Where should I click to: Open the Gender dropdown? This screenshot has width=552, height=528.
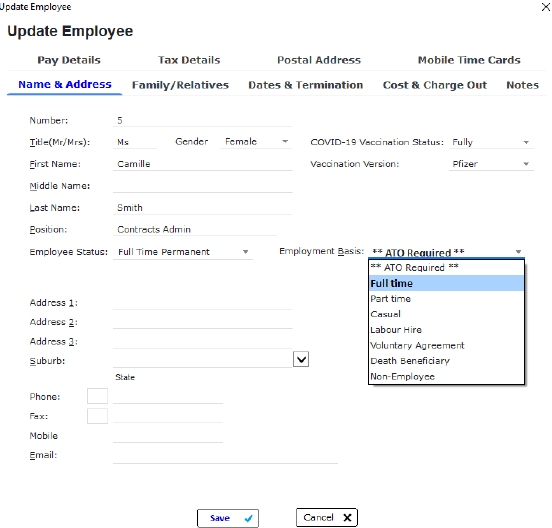pyautogui.click(x=256, y=142)
